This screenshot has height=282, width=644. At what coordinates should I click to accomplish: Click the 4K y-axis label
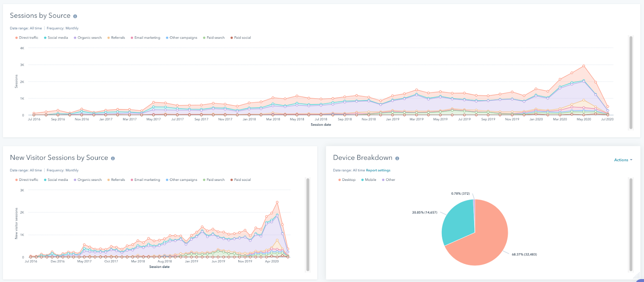coord(22,48)
